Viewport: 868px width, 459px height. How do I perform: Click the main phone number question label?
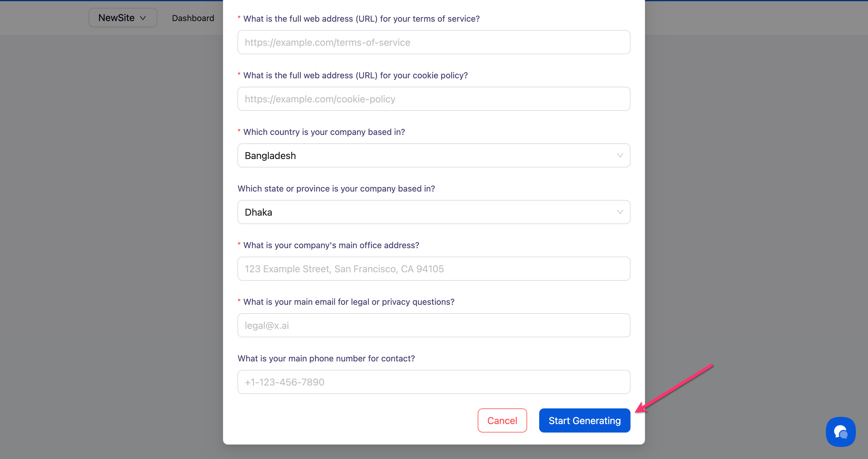coord(326,358)
